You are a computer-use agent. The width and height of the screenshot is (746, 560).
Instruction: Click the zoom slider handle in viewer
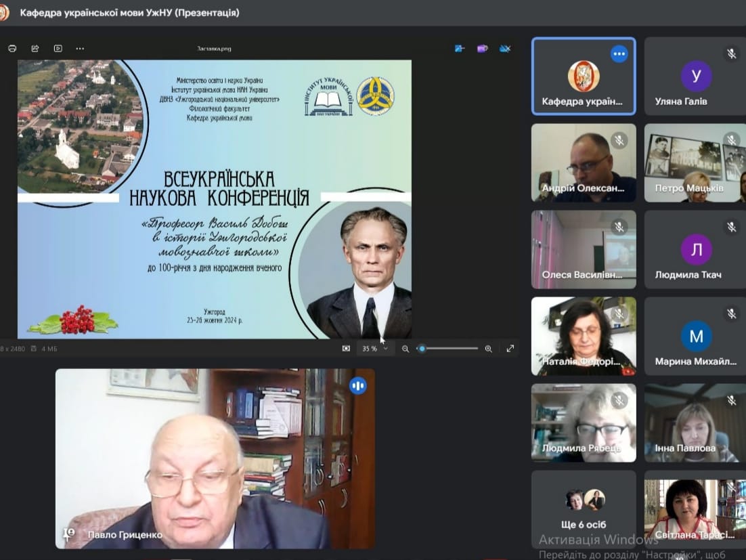[x=422, y=349]
